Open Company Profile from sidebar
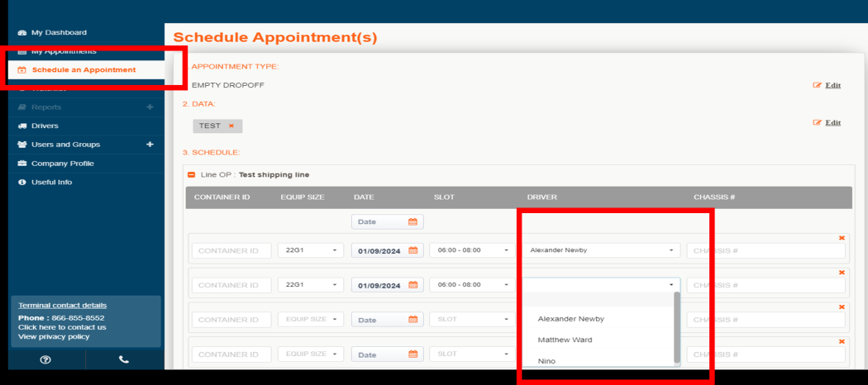Screen dimensions: 868x385 point(63,164)
